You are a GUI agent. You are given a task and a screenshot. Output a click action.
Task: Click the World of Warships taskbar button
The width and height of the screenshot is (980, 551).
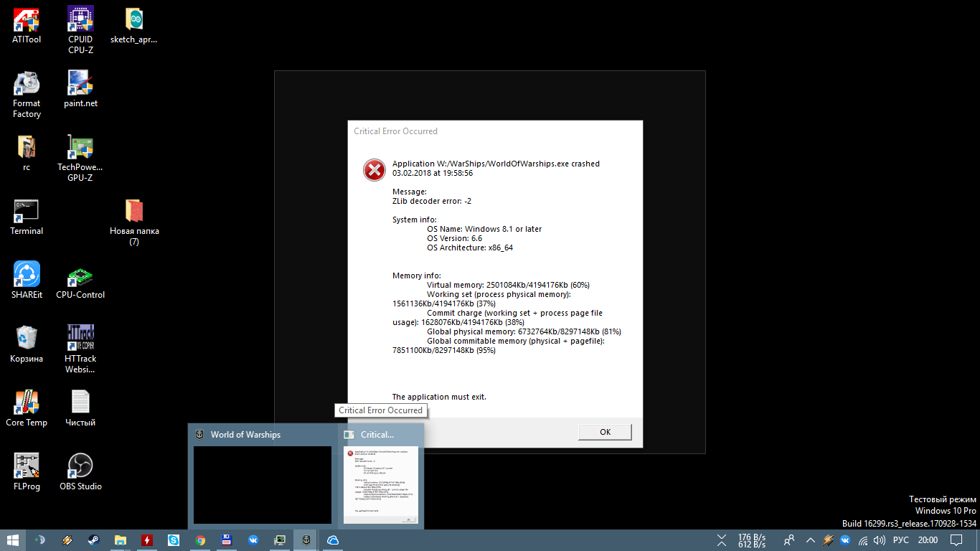(x=306, y=540)
